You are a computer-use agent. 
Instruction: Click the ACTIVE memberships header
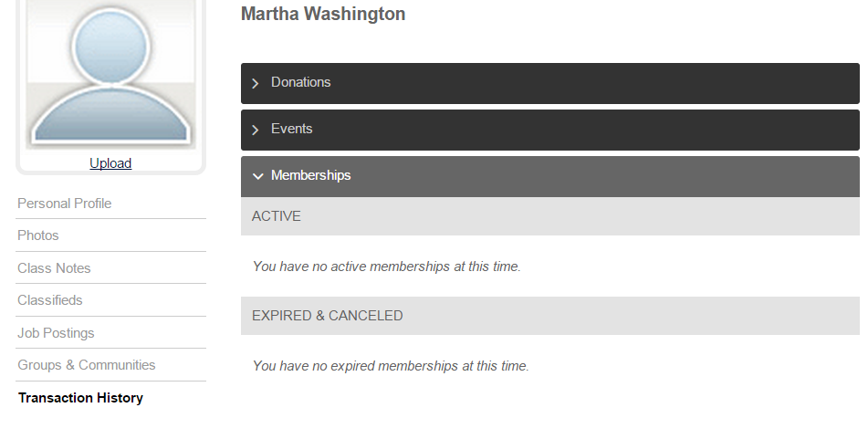pyautogui.click(x=550, y=216)
